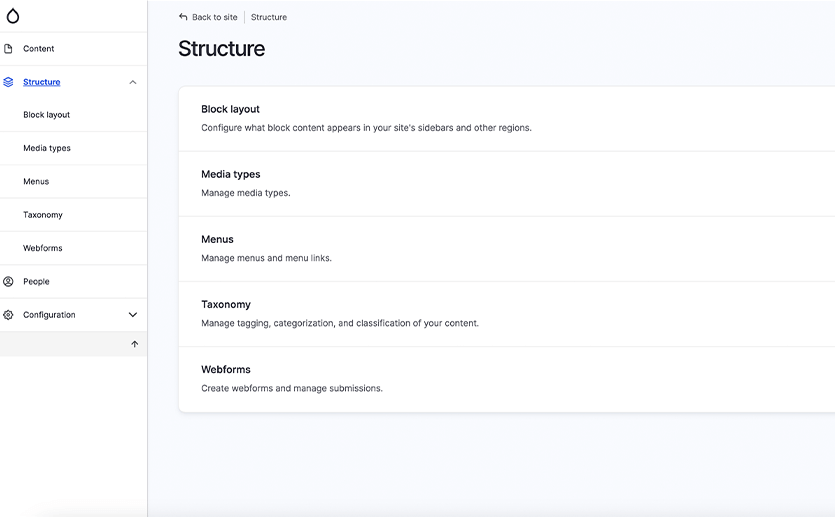Viewport: 835px width, 517px height.
Task: Expand the Configuration menu chevron
Action: click(133, 315)
